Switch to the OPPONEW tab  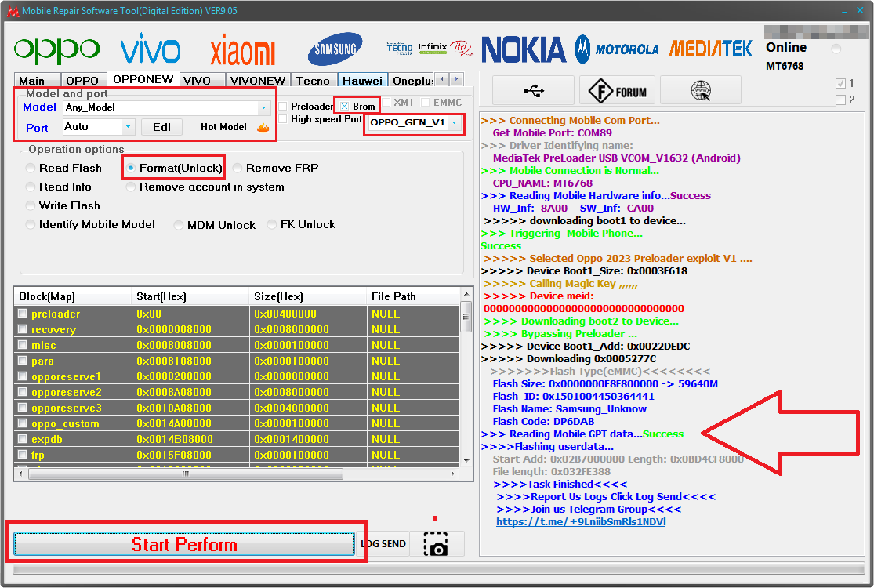(143, 79)
